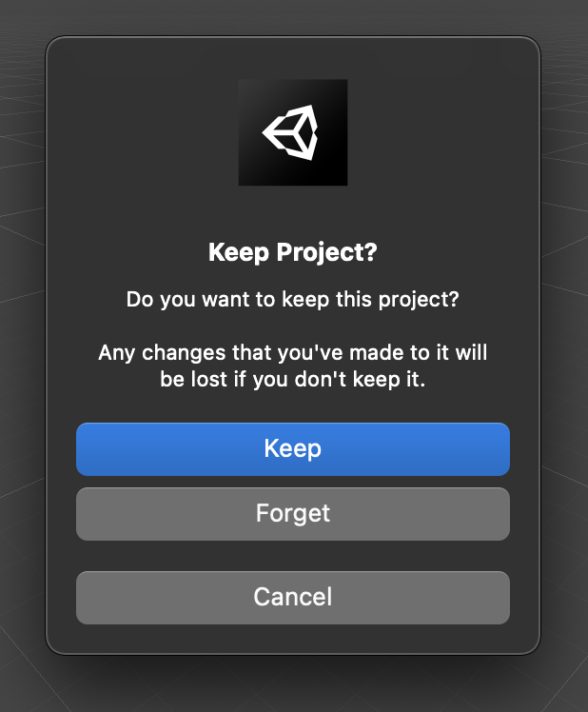Click the Forget button
Image resolution: width=588 pixels, height=712 pixels.
pos(293,514)
